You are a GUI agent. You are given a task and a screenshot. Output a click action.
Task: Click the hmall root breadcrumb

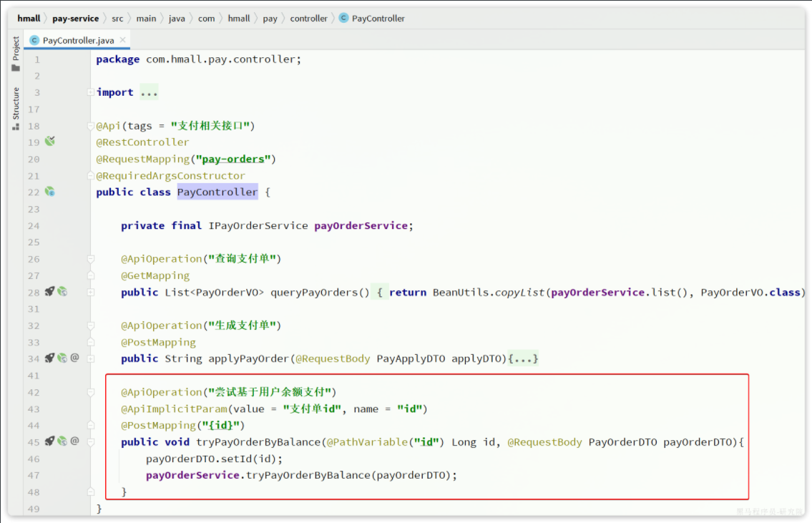[x=29, y=18]
